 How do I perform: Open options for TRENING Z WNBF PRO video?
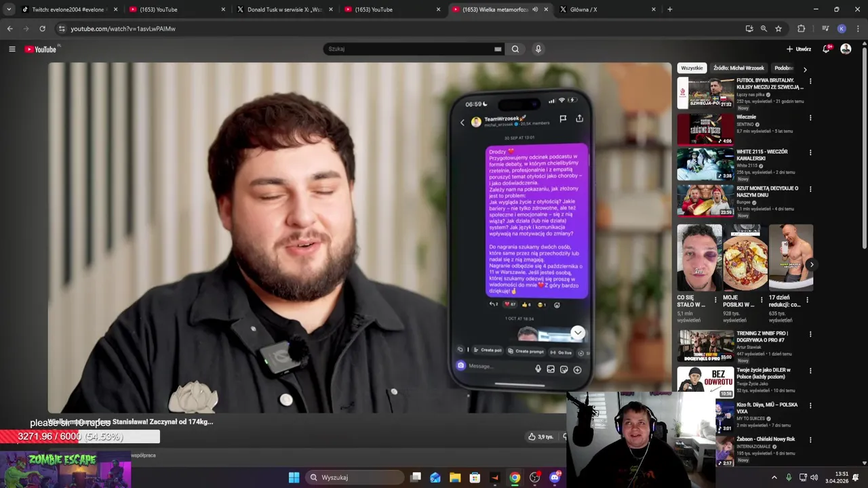810,334
